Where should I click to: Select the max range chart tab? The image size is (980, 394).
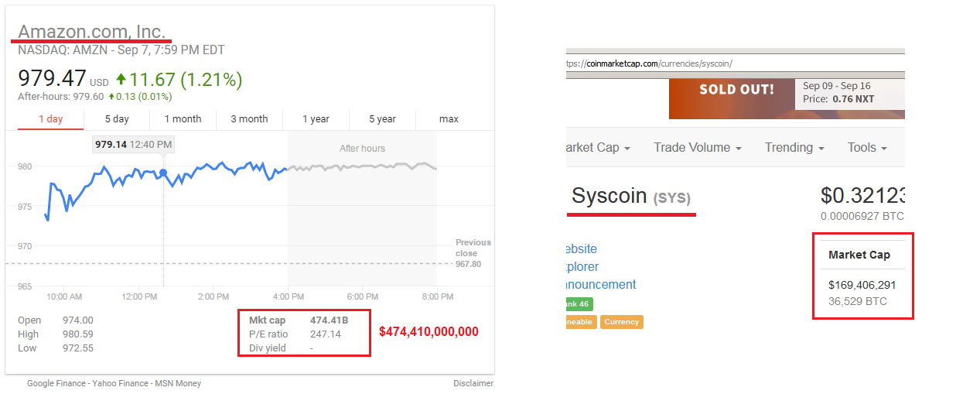[x=449, y=118]
